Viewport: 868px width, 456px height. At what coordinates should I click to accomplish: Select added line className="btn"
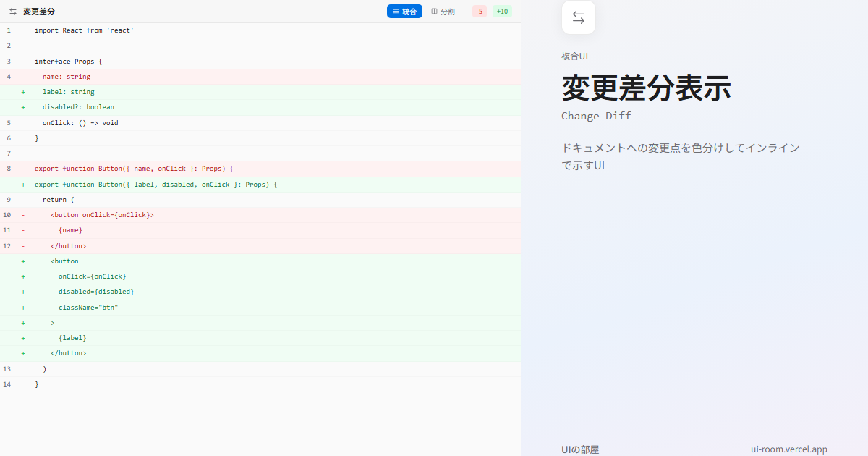(x=260, y=308)
